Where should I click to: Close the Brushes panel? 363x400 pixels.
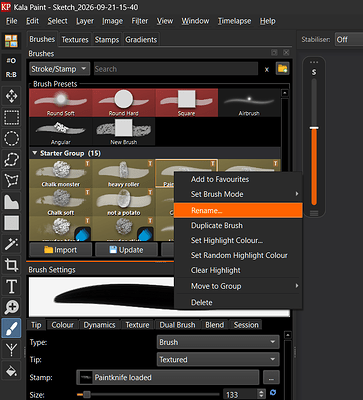click(x=286, y=53)
